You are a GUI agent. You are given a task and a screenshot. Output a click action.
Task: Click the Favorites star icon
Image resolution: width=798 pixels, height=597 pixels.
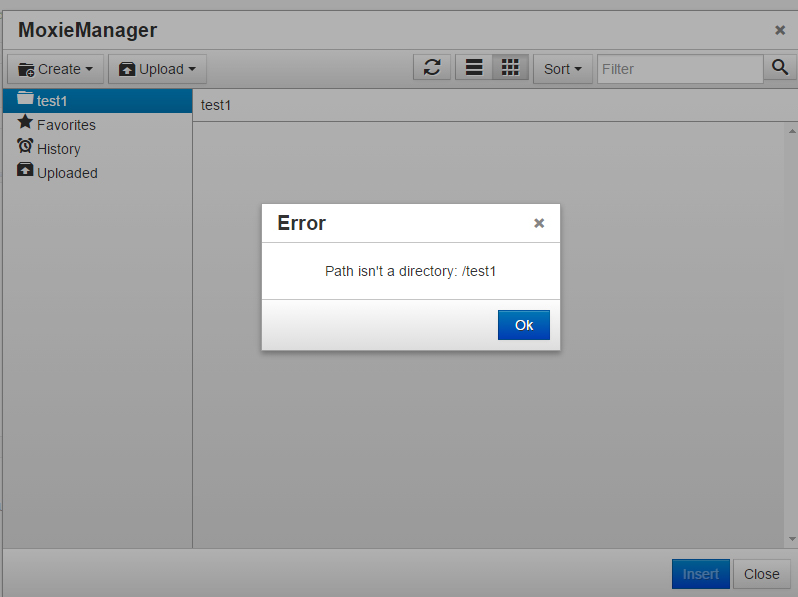click(x=25, y=122)
